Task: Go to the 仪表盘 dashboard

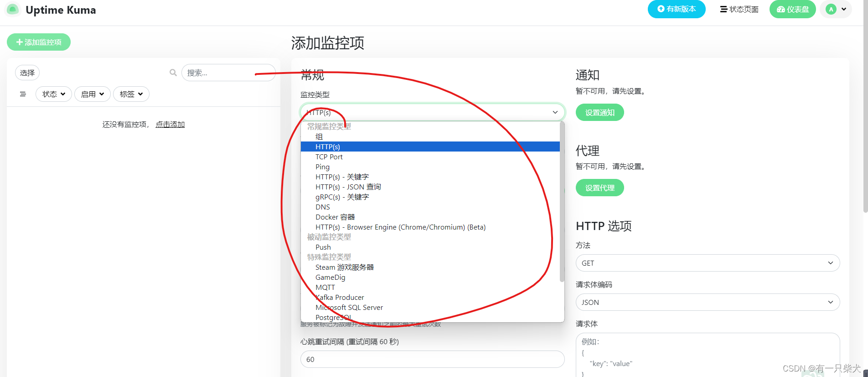Action: [793, 9]
